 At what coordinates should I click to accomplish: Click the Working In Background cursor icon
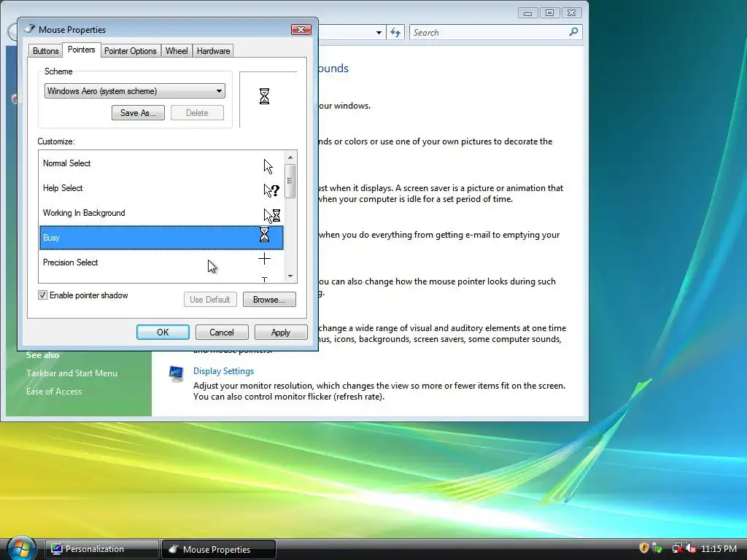click(x=271, y=215)
